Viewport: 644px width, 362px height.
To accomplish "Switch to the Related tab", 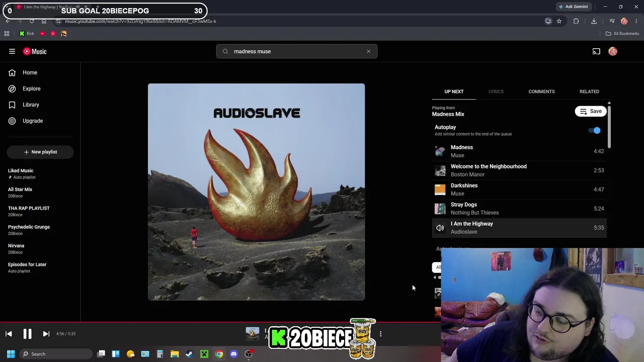I will click(589, 92).
